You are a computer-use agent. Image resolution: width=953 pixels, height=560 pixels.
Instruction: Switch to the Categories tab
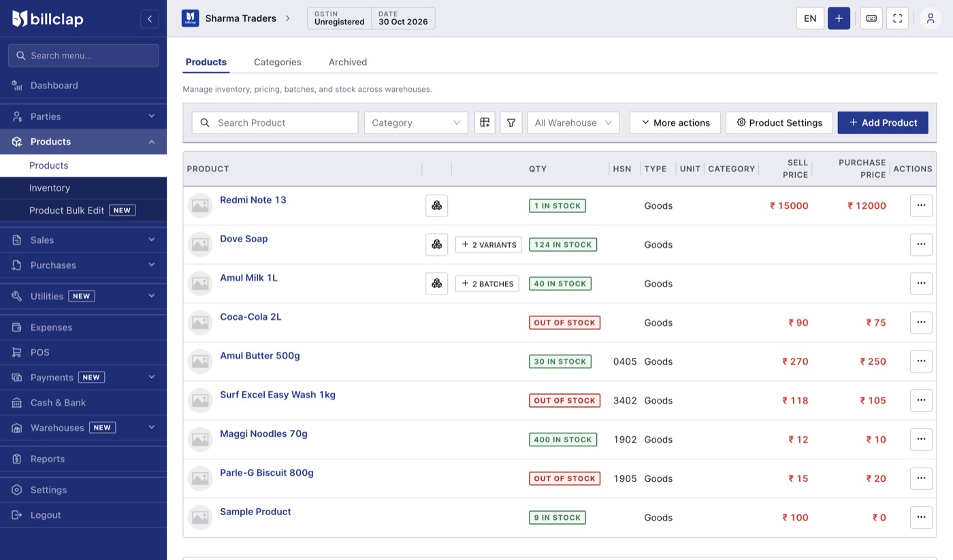click(278, 62)
